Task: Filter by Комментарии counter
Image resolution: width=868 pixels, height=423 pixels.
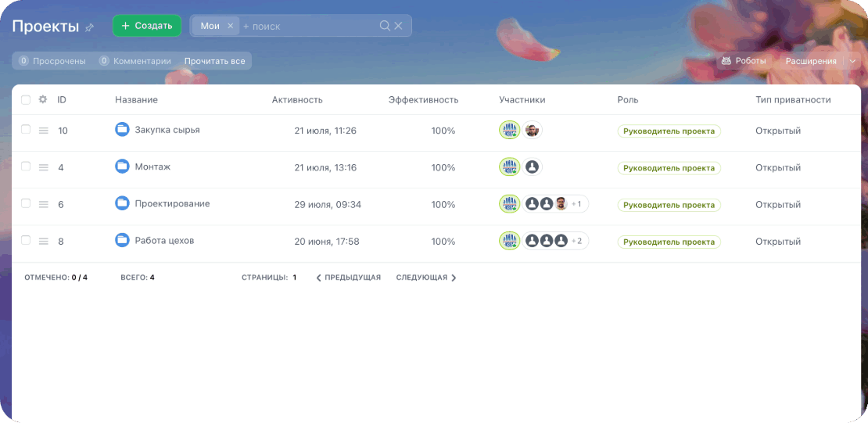Action: pos(135,61)
